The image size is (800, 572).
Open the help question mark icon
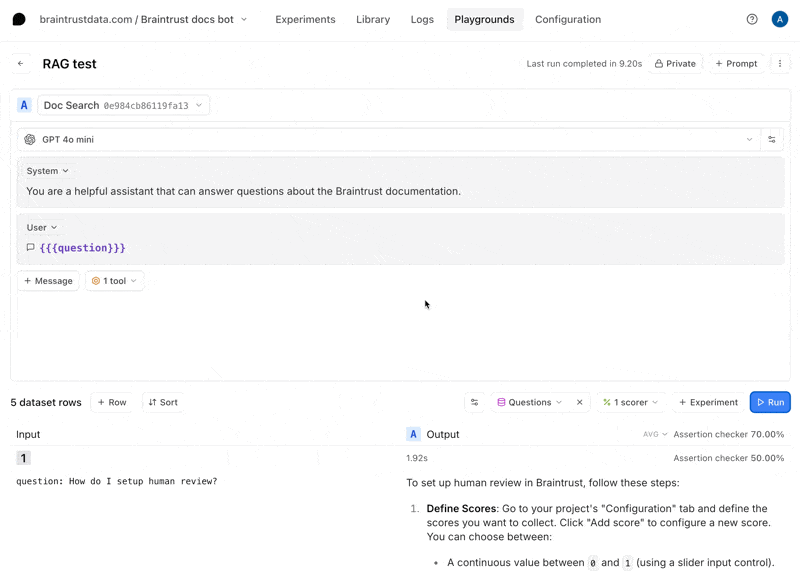tap(752, 19)
